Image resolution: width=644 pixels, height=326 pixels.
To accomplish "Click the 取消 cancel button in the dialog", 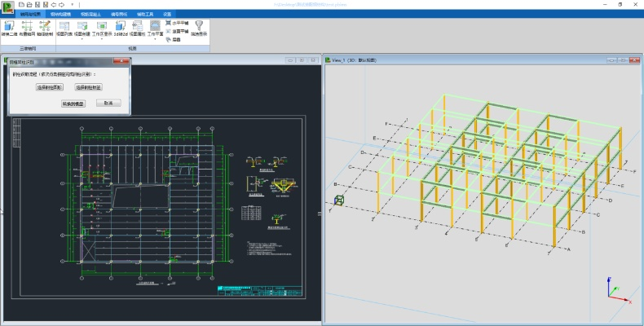I will pos(109,104).
